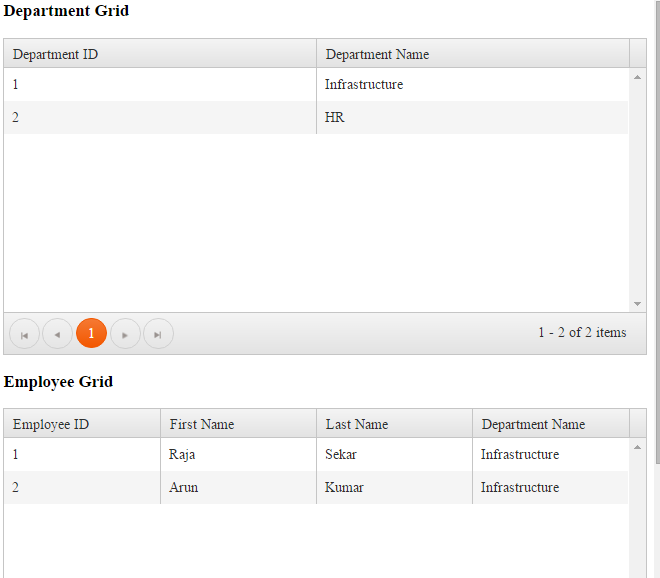This screenshot has height=578, width=660.
Task: Select employee row for Arun
Action: tap(184, 488)
